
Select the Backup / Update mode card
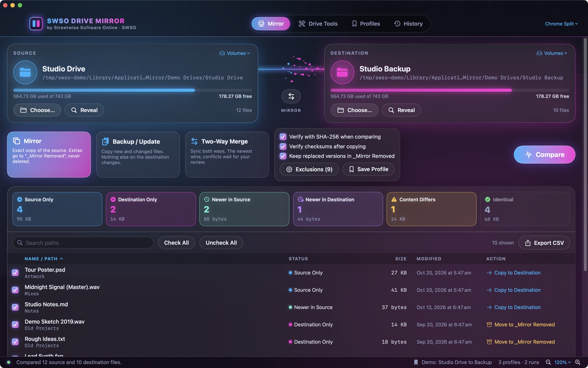click(138, 155)
